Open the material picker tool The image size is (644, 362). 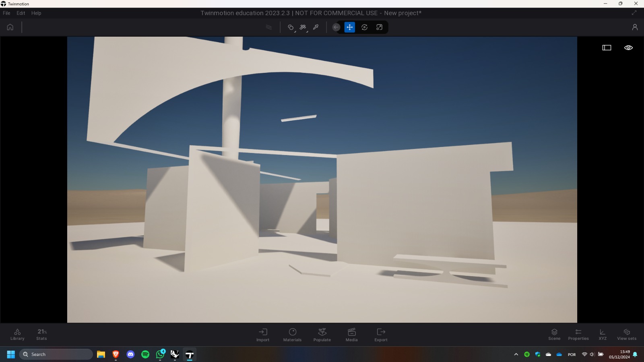pyautogui.click(x=291, y=27)
